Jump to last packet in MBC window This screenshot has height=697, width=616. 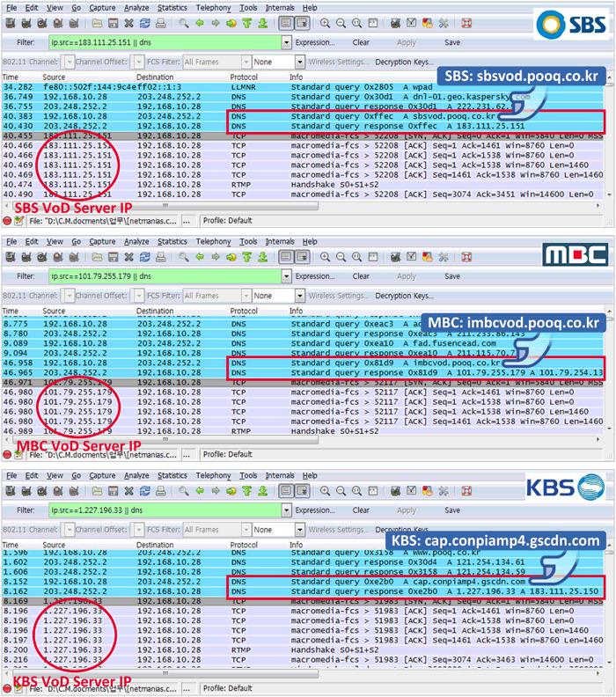[262, 256]
